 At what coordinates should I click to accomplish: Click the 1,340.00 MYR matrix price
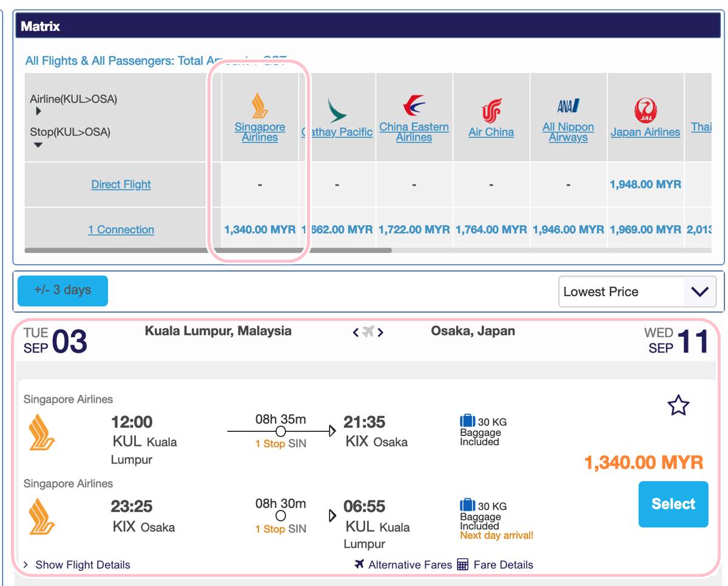click(x=260, y=230)
